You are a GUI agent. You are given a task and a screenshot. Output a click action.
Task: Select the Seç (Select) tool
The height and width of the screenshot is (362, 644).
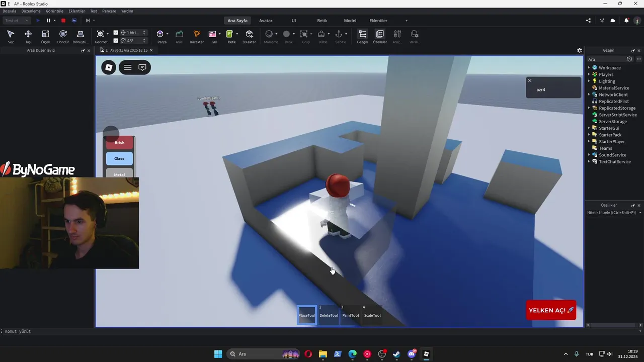click(x=11, y=36)
